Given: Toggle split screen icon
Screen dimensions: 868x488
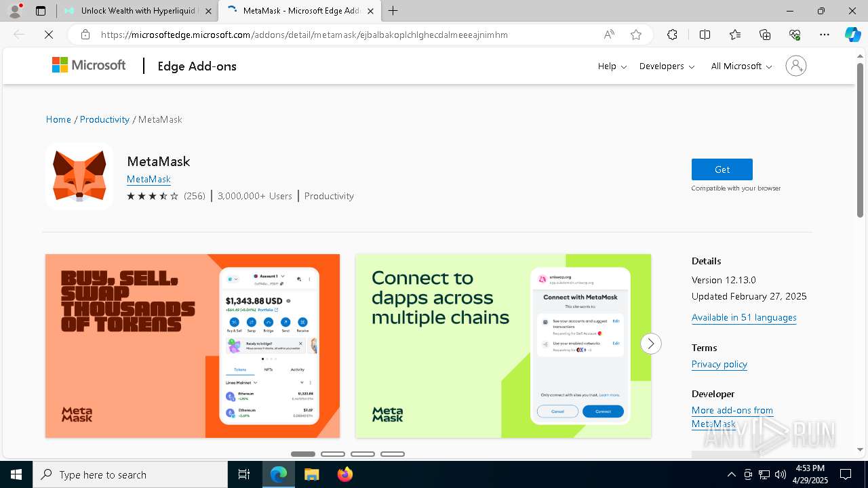Looking at the screenshot, I should click(x=705, y=35).
